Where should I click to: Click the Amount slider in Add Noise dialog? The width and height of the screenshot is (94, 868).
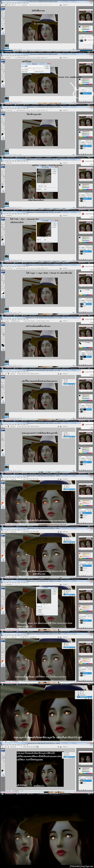(x=43, y=608)
